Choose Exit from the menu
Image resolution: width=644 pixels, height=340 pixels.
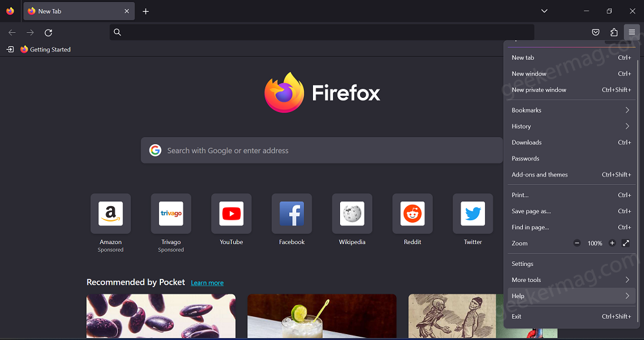click(x=571, y=316)
